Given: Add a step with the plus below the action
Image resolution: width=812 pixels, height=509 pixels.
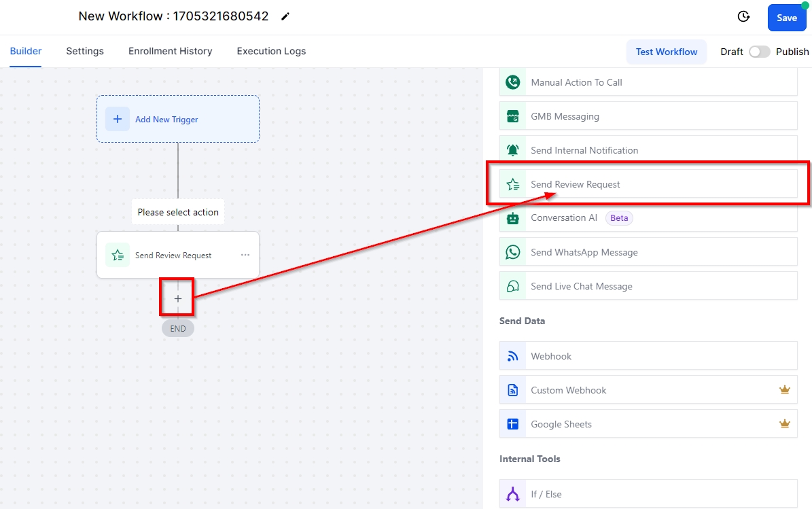Looking at the screenshot, I should [178, 298].
